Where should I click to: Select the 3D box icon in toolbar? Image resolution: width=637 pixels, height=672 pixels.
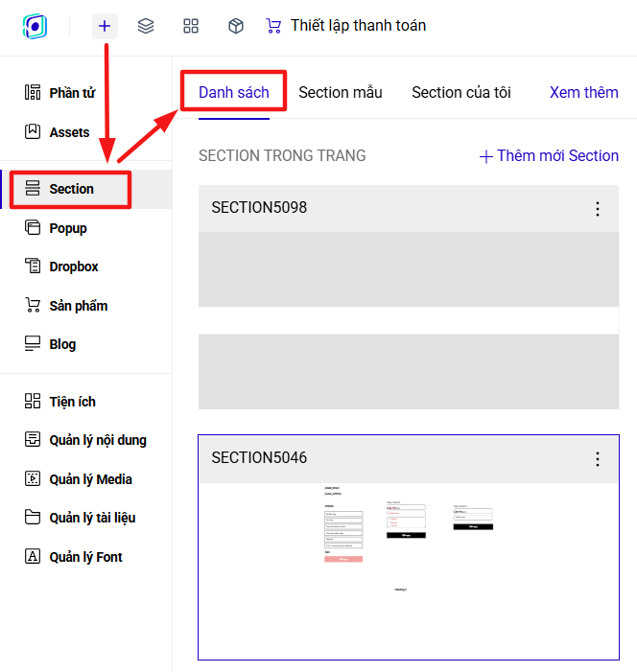[235, 26]
